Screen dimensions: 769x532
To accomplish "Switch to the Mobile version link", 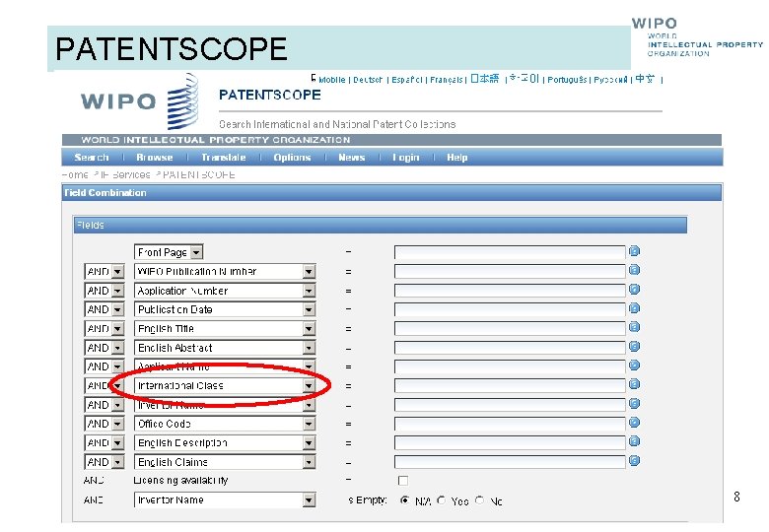I will [332, 80].
